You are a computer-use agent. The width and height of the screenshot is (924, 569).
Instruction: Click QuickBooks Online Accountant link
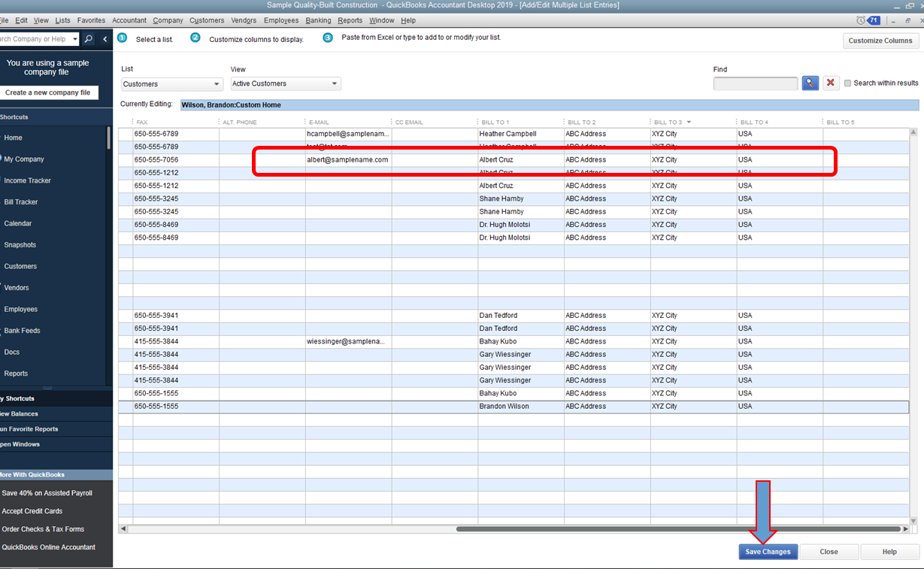click(x=49, y=547)
